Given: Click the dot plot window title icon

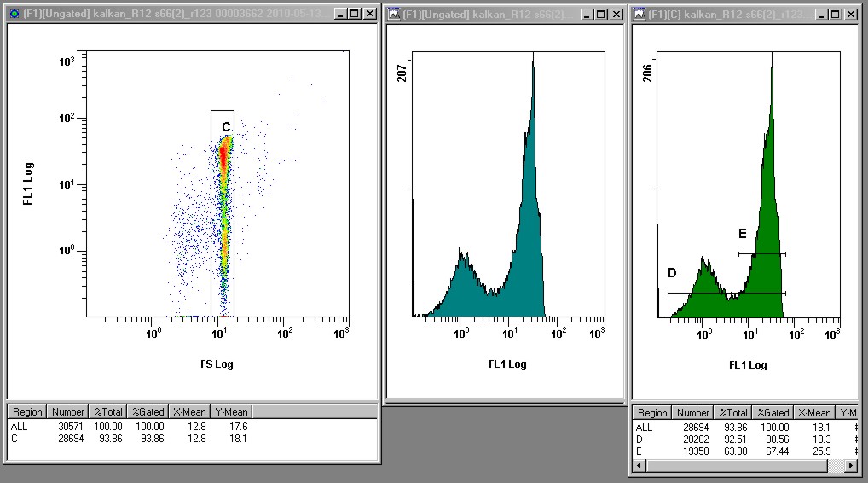Looking at the screenshot, I should point(12,14).
